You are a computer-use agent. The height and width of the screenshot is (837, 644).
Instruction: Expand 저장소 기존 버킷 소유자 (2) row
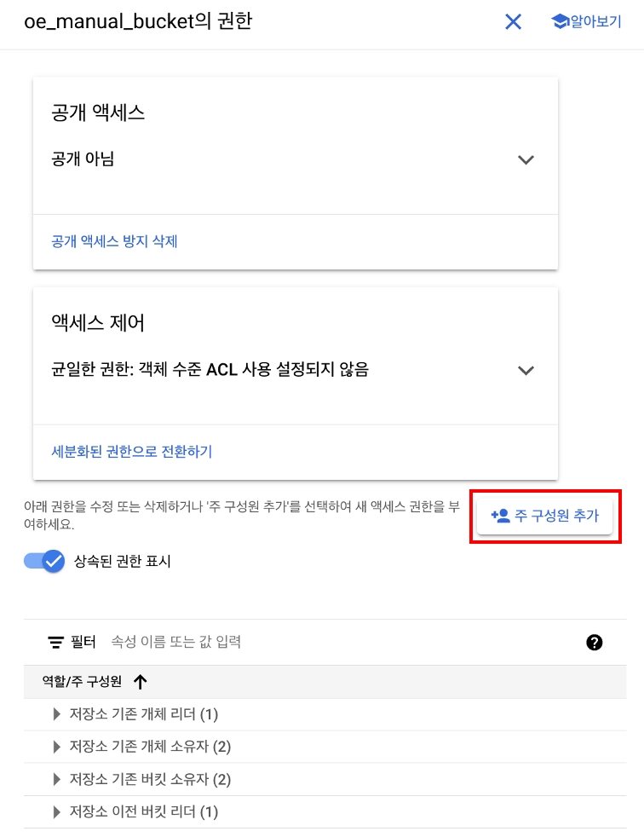pyautogui.click(x=58, y=779)
